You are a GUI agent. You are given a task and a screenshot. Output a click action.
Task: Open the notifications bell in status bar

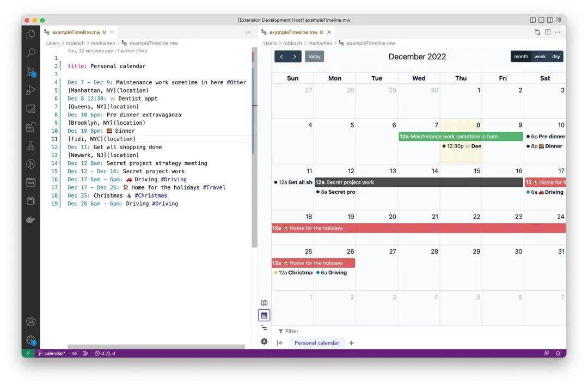pyautogui.click(x=558, y=353)
